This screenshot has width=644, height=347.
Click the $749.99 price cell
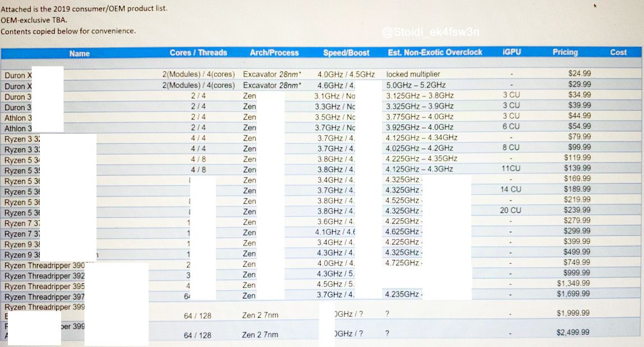[x=577, y=262]
